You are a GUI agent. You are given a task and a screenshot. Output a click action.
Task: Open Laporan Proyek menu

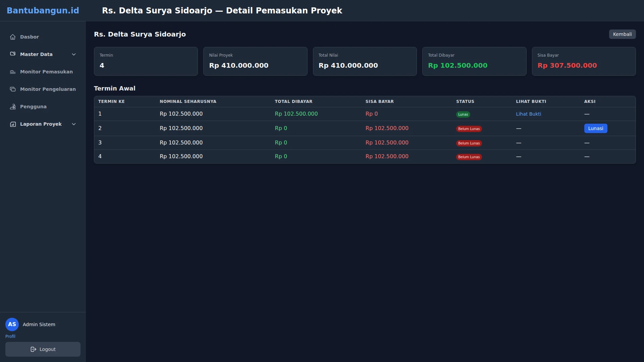[x=43, y=124]
